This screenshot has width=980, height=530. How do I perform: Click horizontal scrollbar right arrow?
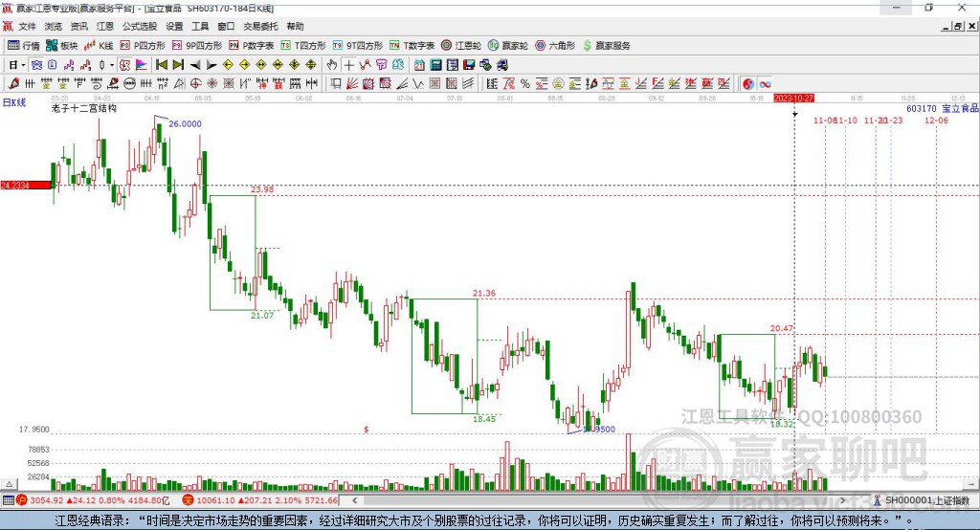[x=842, y=500]
